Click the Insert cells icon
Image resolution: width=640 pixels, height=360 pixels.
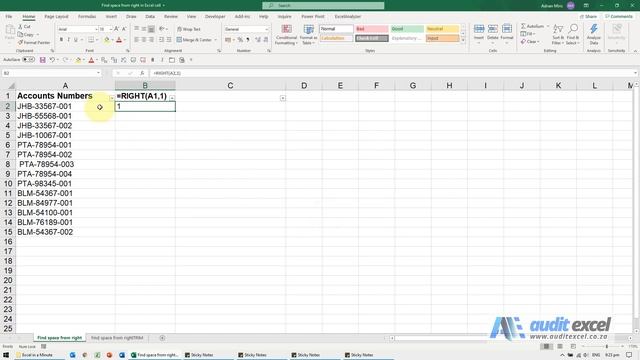[x=479, y=29]
